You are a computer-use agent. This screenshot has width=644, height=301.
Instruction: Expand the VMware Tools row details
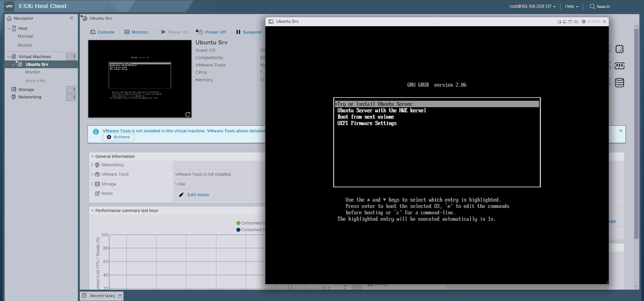click(x=92, y=174)
